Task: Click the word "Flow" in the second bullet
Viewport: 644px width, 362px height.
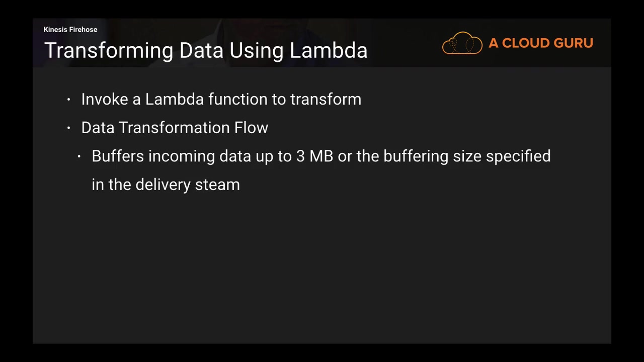Action: coord(251,128)
